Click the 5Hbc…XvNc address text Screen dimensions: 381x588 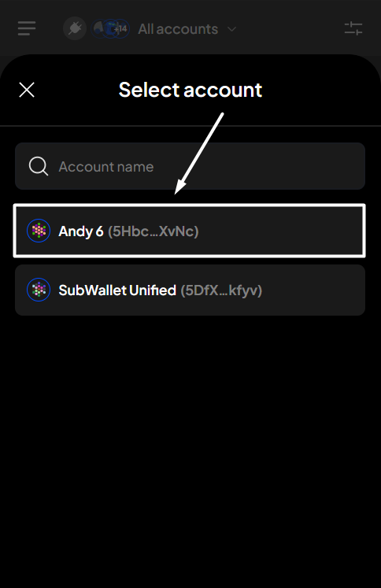point(153,231)
